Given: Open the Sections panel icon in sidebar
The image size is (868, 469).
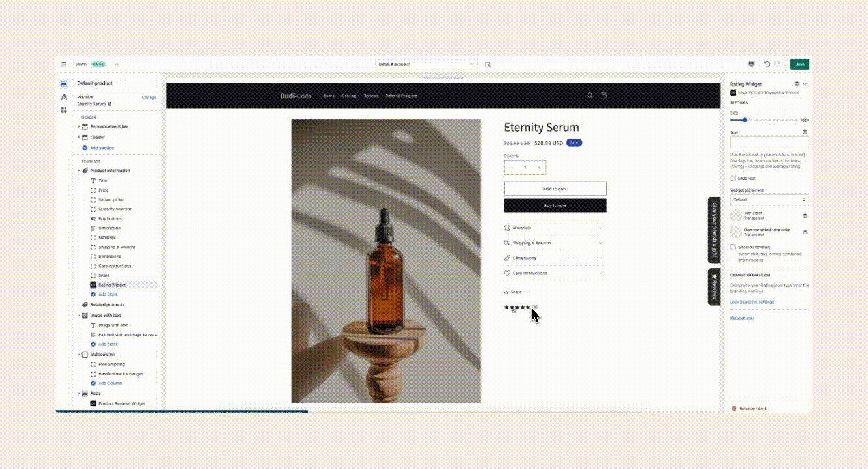Looking at the screenshot, I should pyautogui.click(x=64, y=84).
